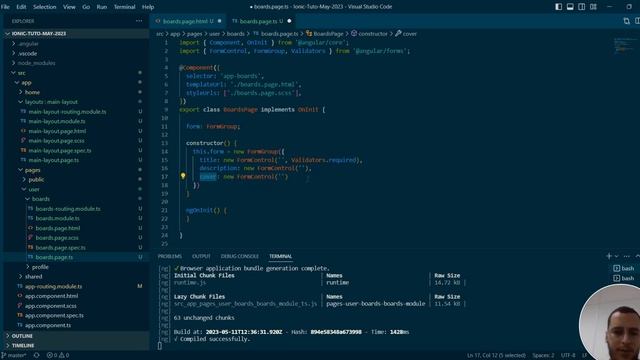Click the synchronize changes status icon

36,355
